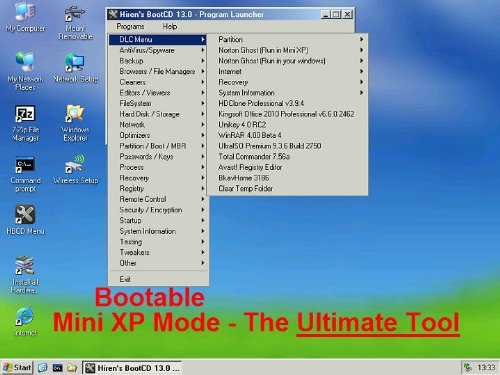Open Windows Explorer desktop icon
The image size is (500, 375).
[x=75, y=123]
